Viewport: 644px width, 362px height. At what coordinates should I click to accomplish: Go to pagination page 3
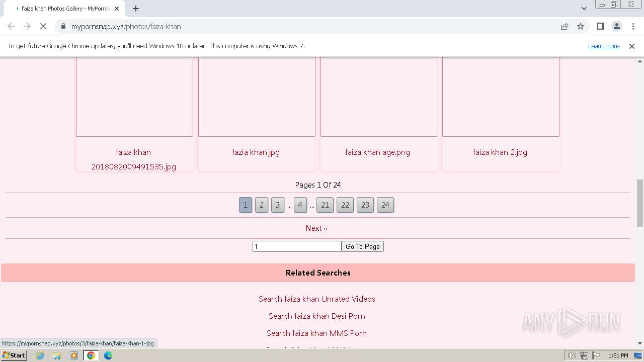pos(278,205)
